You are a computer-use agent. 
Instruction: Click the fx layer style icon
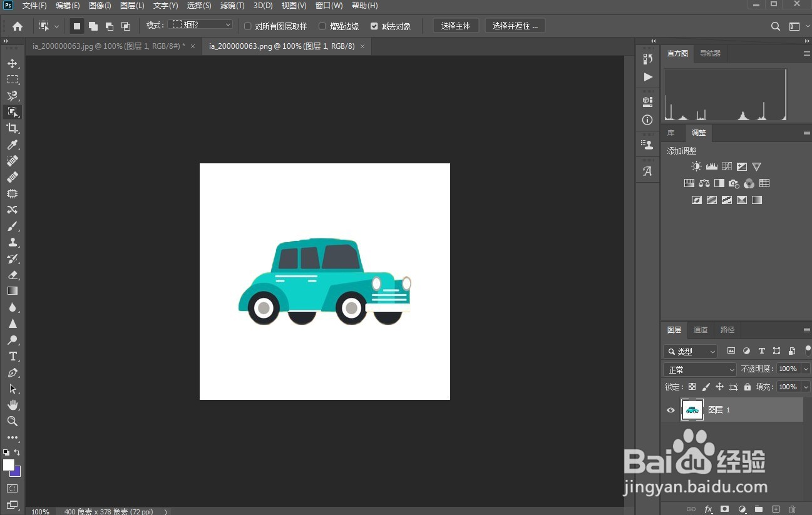709,509
